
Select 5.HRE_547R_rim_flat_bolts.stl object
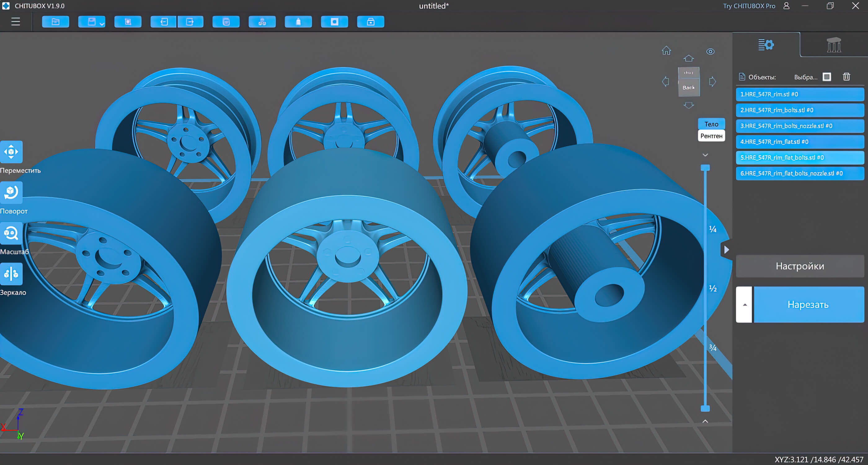[x=800, y=158]
